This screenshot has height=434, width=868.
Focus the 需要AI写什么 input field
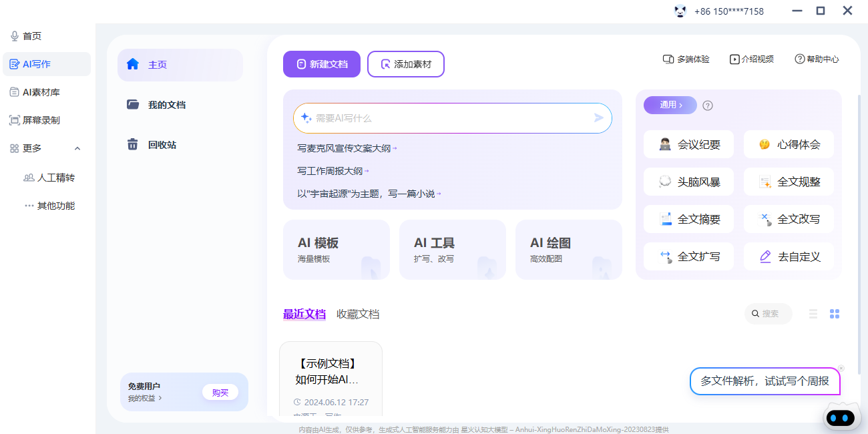453,118
